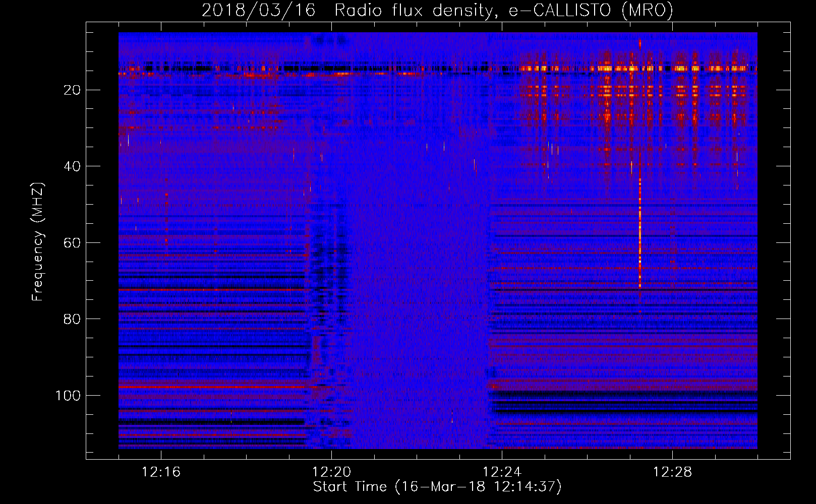Click the 12:24 time tick label
The width and height of the screenshot is (816, 504).
click(502, 472)
